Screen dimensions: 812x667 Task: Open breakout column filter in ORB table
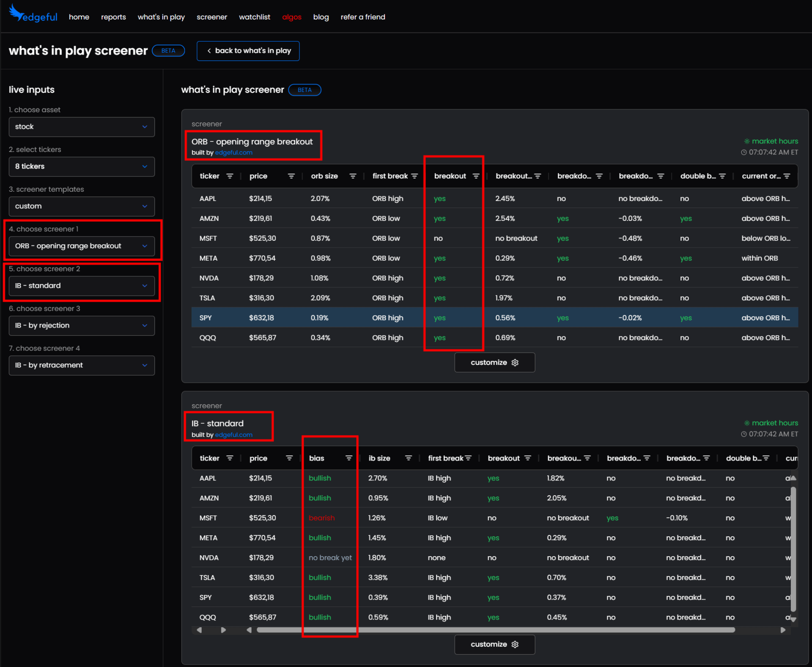476,176
